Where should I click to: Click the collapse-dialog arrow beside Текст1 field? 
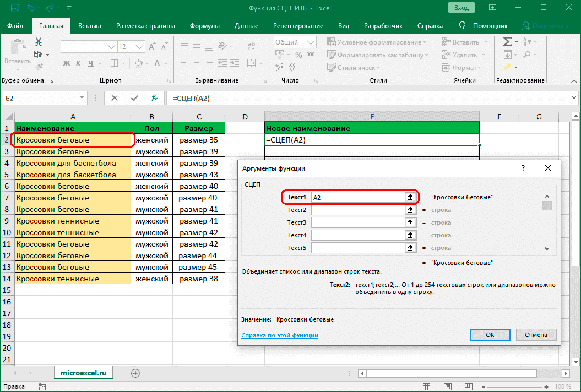point(410,197)
